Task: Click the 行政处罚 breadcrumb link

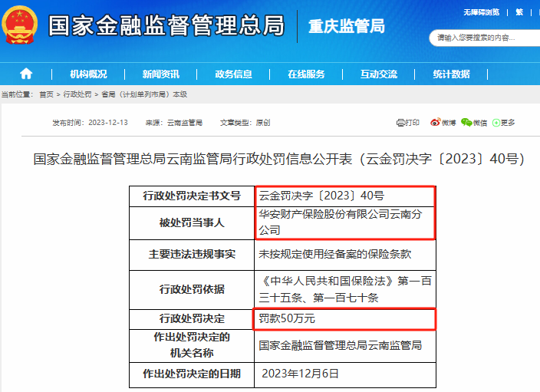Action: pos(77,94)
